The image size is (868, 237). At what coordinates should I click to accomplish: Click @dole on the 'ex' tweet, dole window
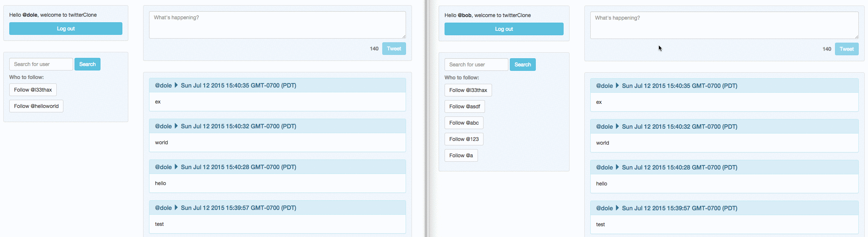pyautogui.click(x=164, y=85)
